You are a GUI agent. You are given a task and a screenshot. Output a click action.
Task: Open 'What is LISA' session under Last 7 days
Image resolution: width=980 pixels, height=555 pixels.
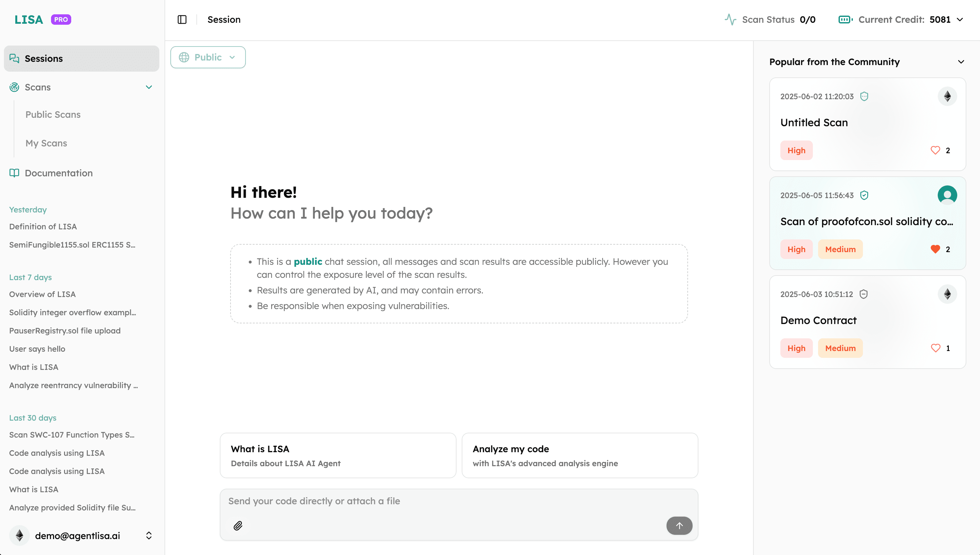(x=34, y=368)
